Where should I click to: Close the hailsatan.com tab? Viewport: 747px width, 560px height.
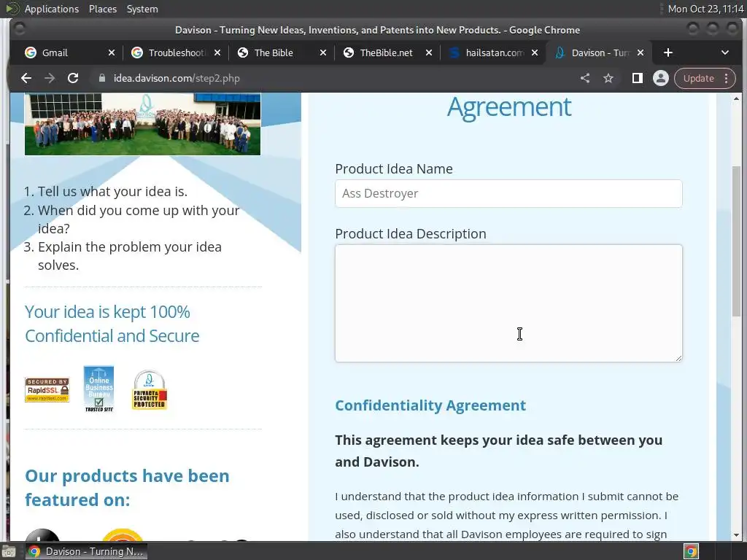pyautogui.click(x=535, y=52)
